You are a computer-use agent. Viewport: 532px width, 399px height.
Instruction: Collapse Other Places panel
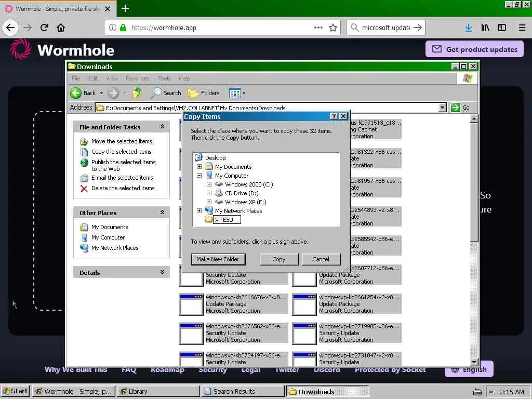point(162,212)
